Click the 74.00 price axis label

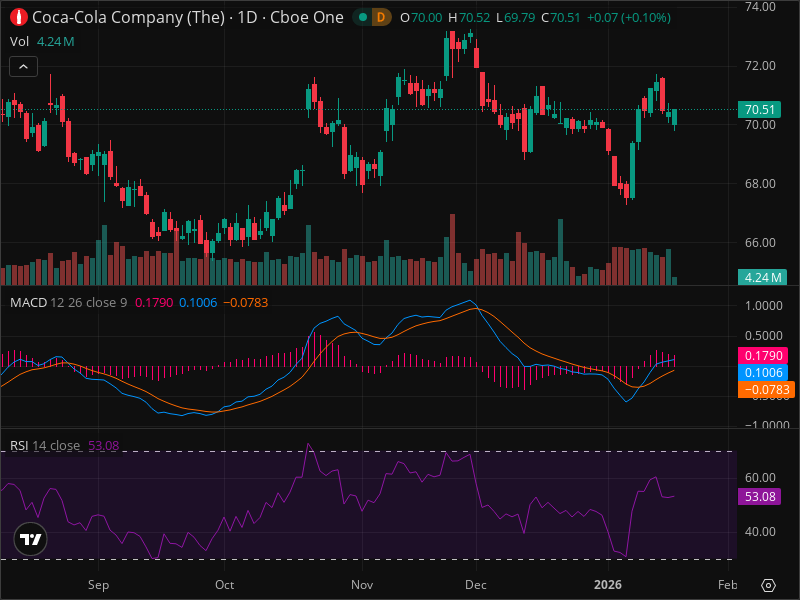coord(760,7)
